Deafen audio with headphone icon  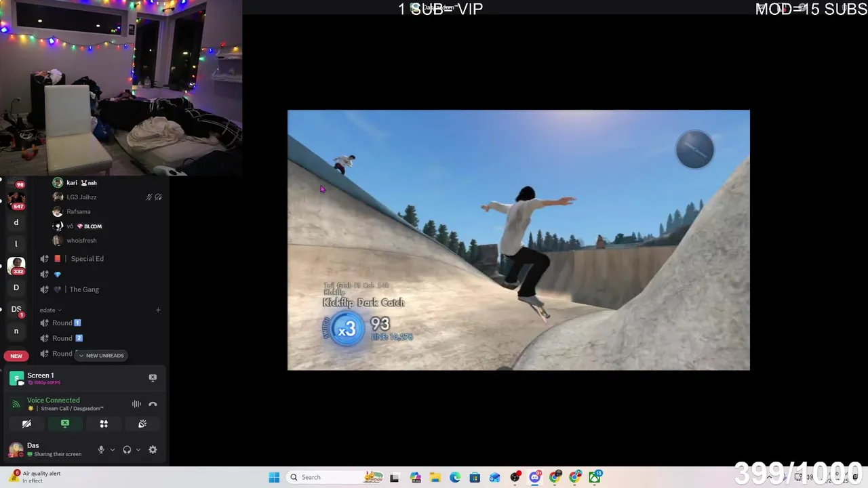[x=127, y=449]
